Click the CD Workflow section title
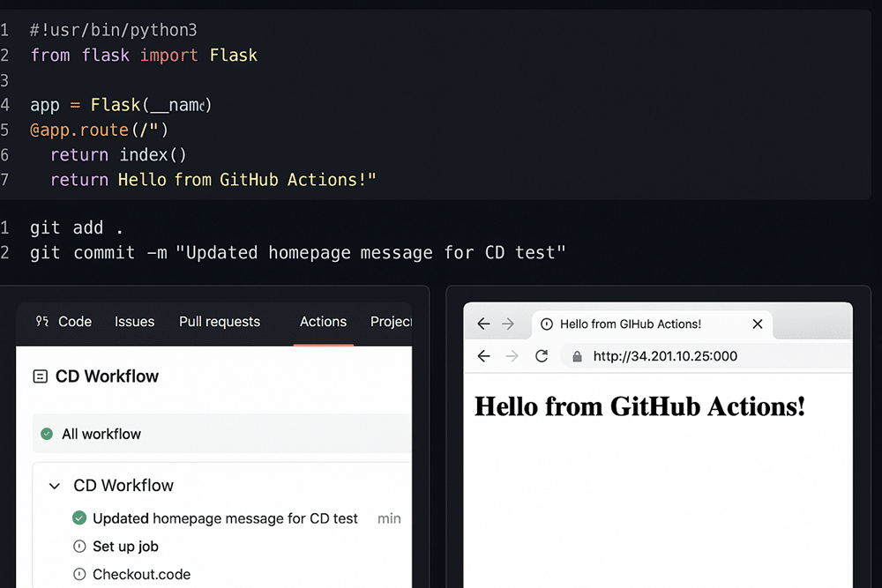 click(123, 485)
